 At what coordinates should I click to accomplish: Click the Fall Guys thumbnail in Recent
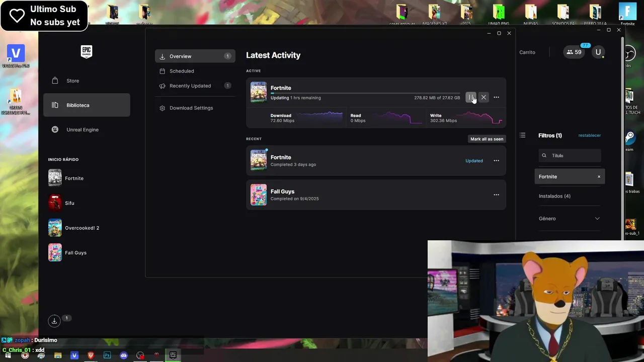[x=259, y=195]
